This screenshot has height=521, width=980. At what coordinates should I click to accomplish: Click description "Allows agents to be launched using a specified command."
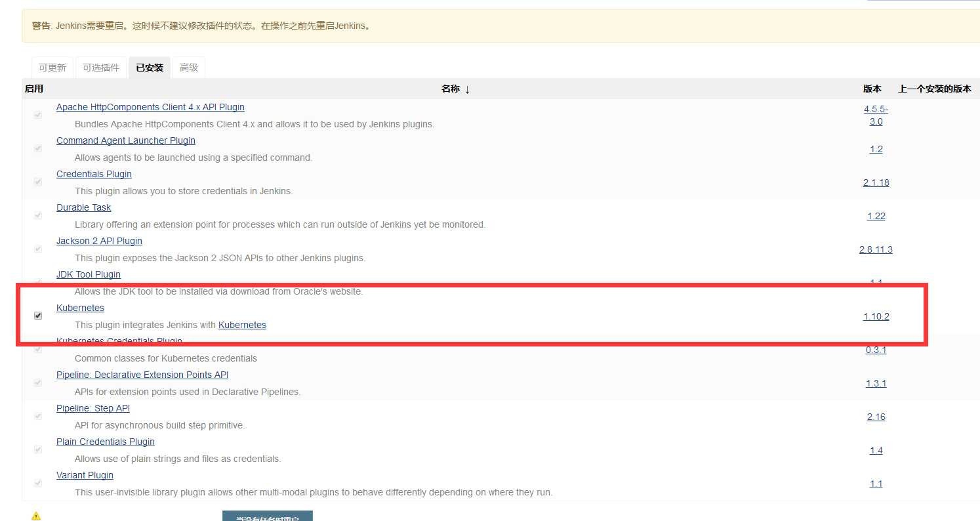pyautogui.click(x=194, y=157)
